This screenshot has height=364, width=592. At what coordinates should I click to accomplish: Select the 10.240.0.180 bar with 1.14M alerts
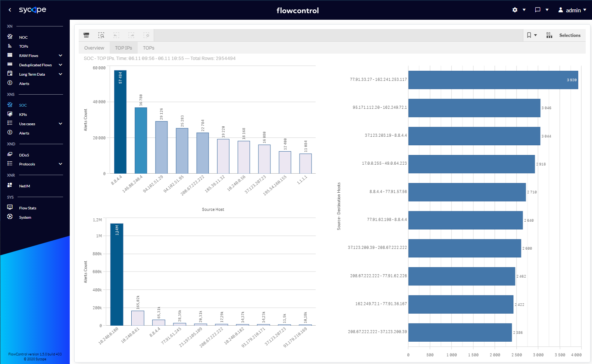click(x=117, y=274)
